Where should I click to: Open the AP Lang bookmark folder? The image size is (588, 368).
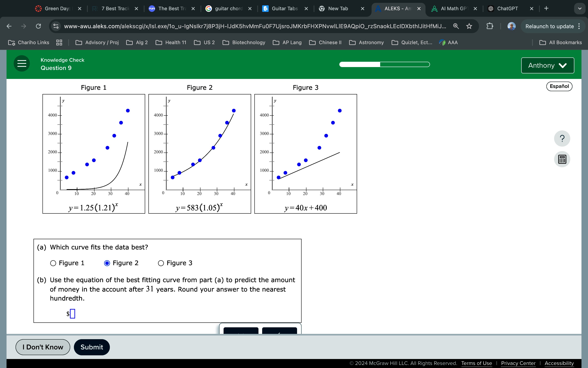tap(287, 43)
